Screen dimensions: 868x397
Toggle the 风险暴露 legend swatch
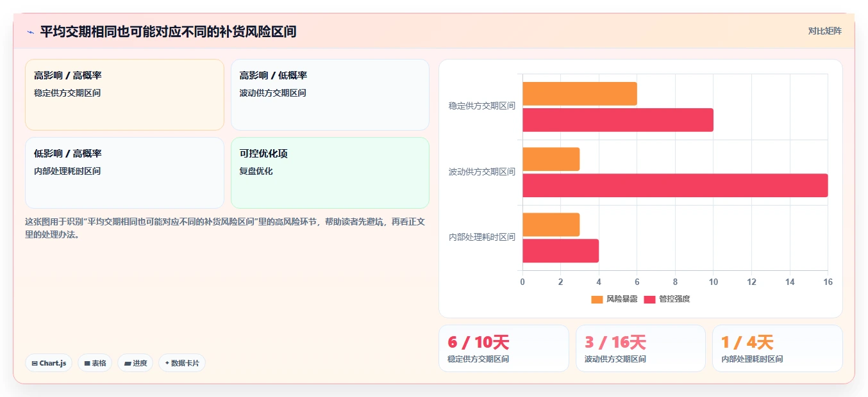[597, 299]
